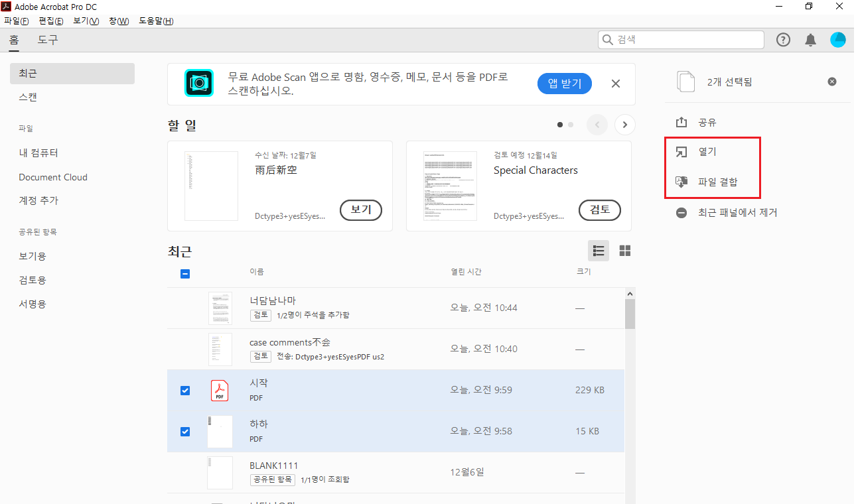Click the vertical scrollbar of the recent list
The width and height of the screenshot is (856, 504).
coord(630,314)
